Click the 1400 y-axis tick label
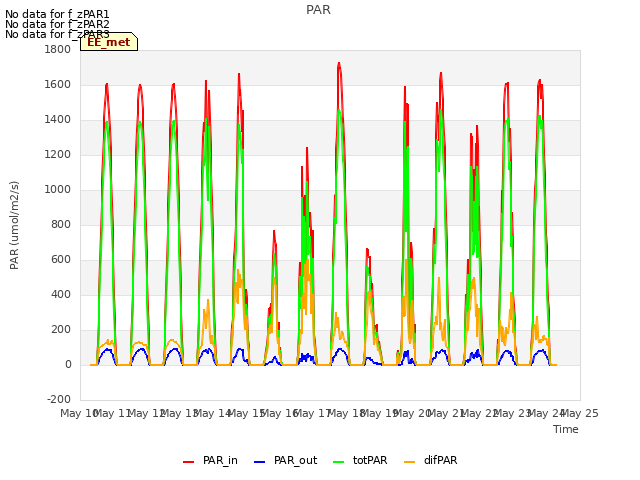The image size is (640, 480). [58, 120]
